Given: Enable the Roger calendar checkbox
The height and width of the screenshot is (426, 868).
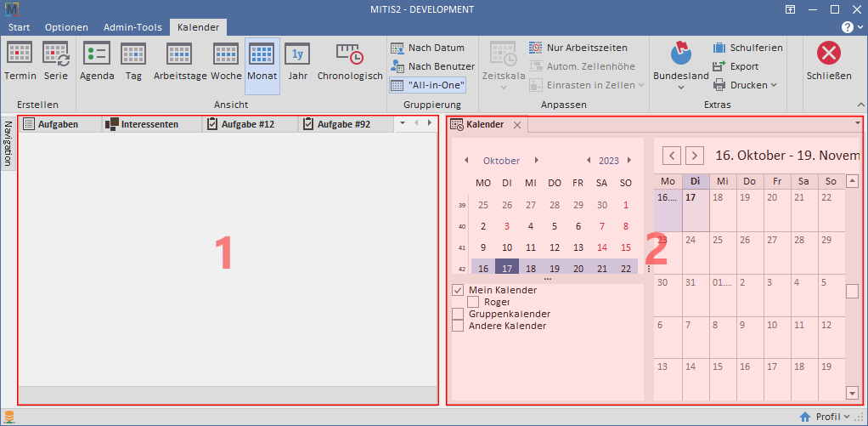Looking at the screenshot, I should pyautogui.click(x=473, y=302).
